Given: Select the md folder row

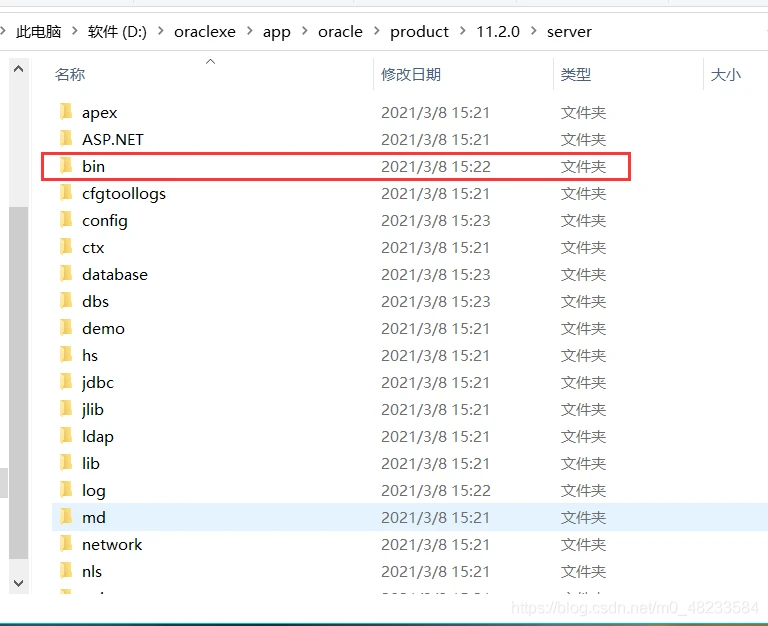Looking at the screenshot, I should click(300, 517).
